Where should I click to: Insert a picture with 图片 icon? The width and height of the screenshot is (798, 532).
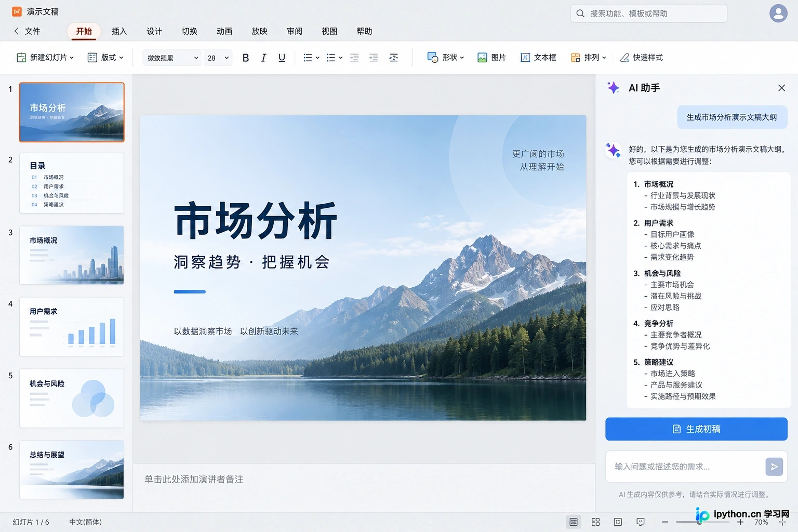491,58
